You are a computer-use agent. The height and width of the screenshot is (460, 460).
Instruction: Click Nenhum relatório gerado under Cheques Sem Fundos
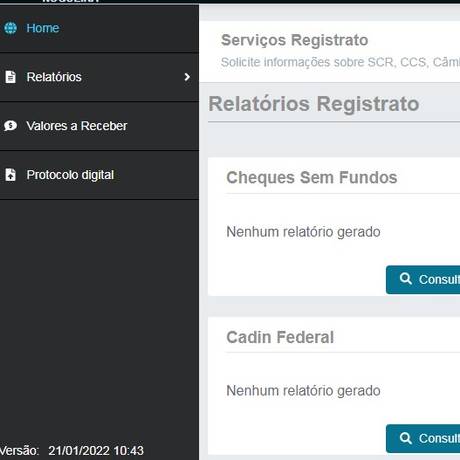pyautogui.click(x=303, y=232)
